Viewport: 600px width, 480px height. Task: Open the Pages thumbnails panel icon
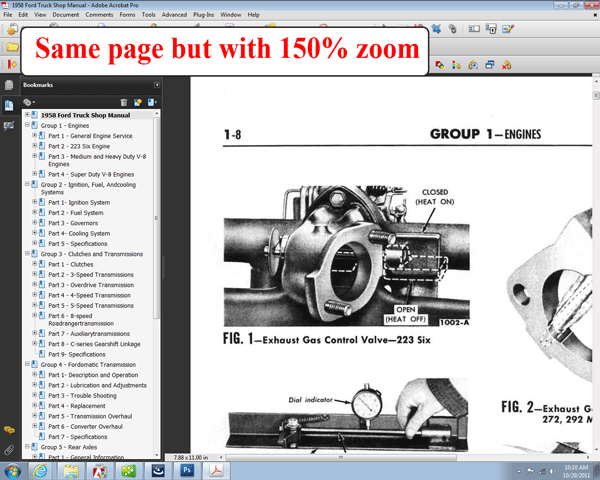tap(9, 85)
